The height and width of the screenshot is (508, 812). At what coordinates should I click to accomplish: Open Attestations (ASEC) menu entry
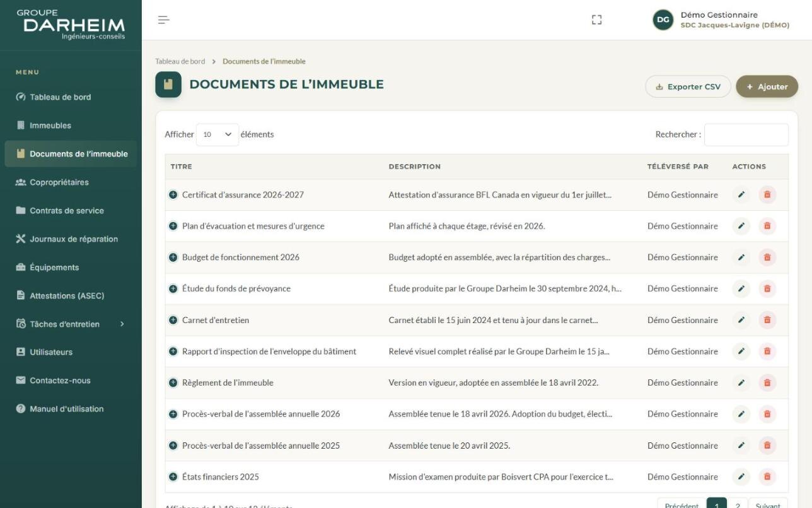pos(71,295)
